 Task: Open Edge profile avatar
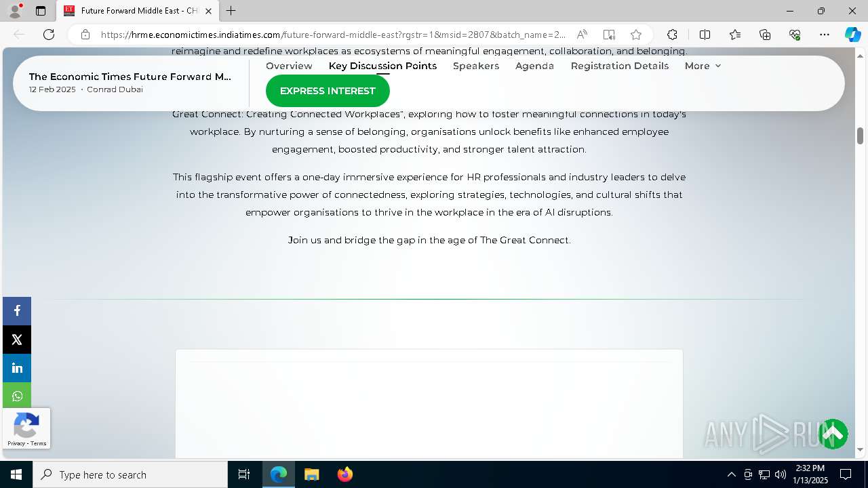click(x=15, y=11)
